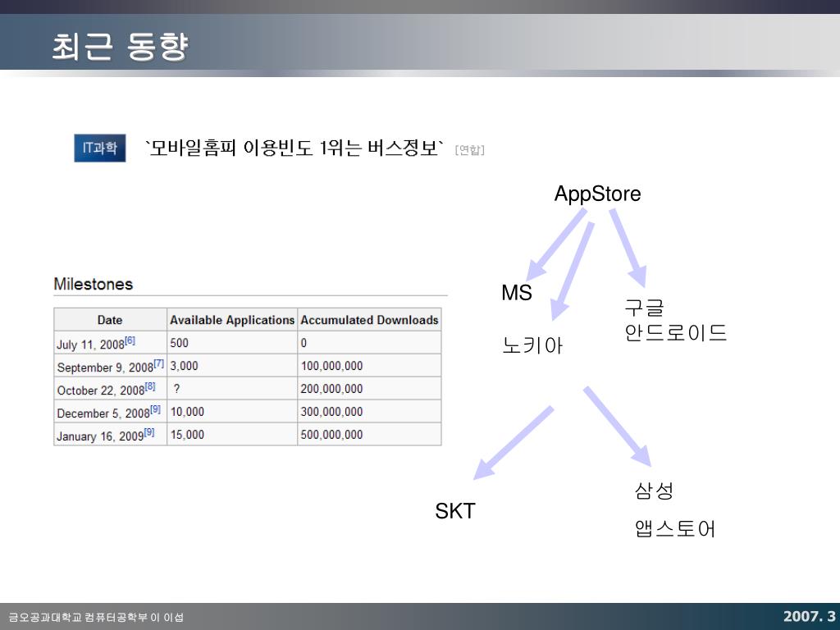Click the question mark applications cell

232,389
